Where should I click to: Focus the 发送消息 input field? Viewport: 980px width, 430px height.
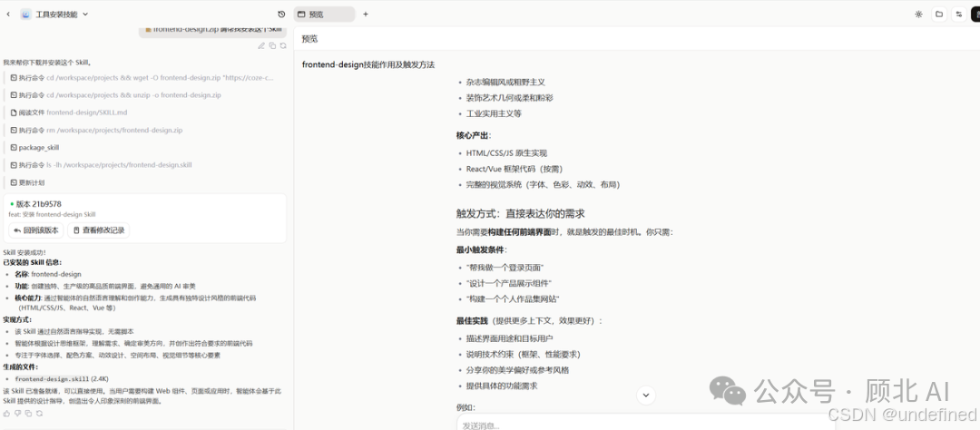pos(646,425)
